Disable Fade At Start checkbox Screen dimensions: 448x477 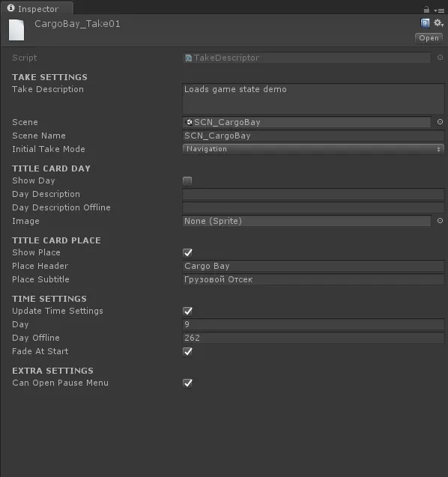(x=187, y=351)
